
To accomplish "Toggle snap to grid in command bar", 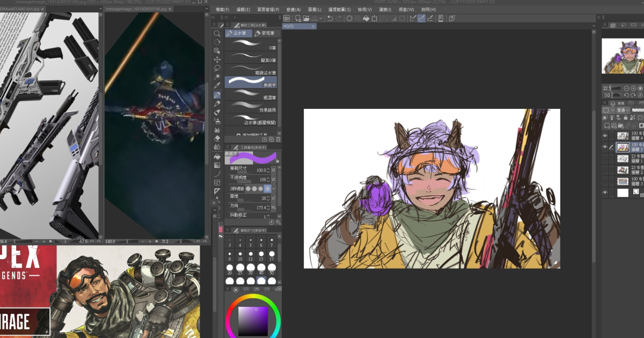I will pyautogui.click(x=431, y=18).
